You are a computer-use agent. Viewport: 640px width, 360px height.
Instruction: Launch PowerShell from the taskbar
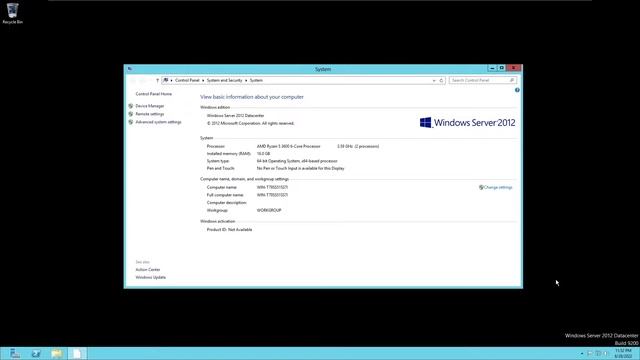click(x=36, y=353)
